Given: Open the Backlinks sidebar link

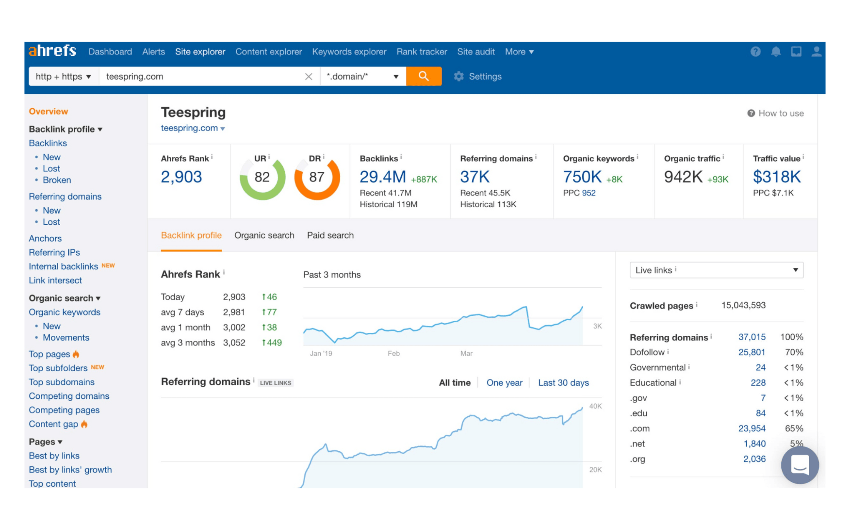Looking at the screenshot, I should click(48, 143).
